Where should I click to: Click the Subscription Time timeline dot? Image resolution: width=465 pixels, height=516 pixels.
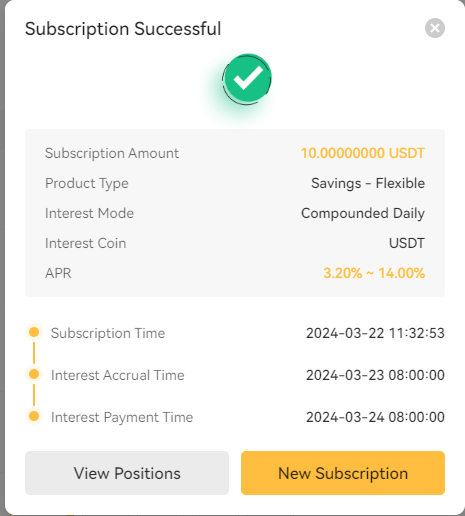34,332
